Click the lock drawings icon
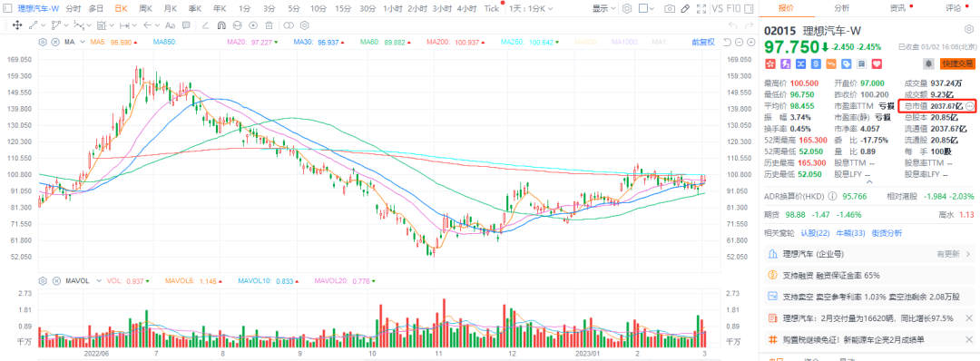The height and width of the screenshot is (361, 980). [237, 25]
